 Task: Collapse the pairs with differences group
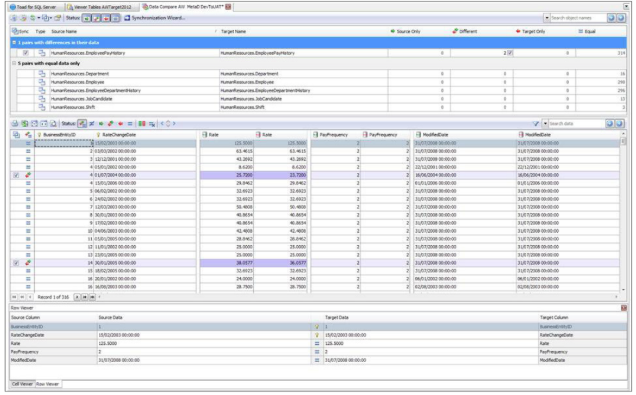pos(14,43)
